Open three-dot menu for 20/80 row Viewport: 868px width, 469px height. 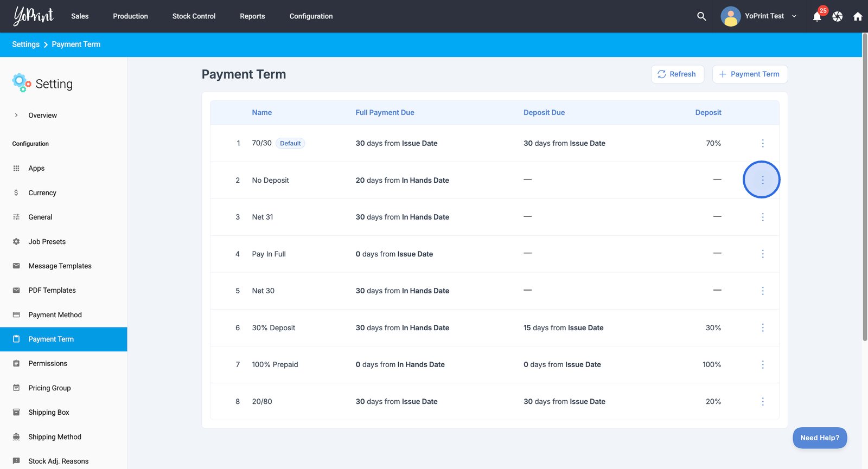click(x=763, y=402)
